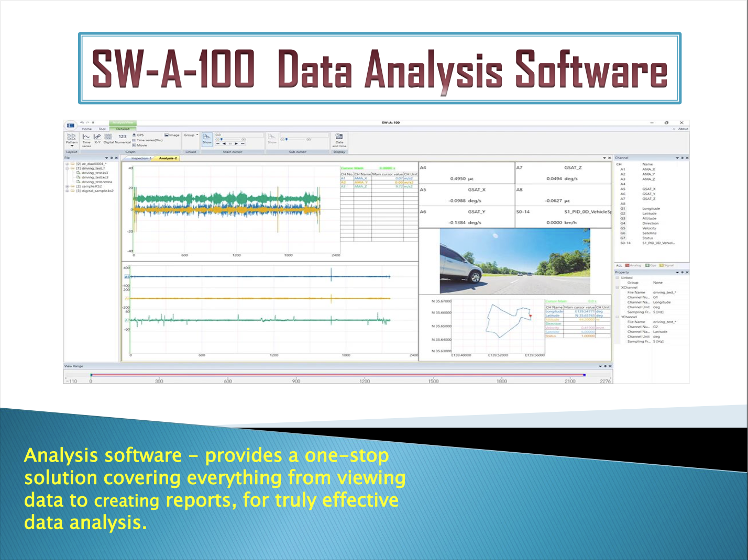Open the Channel panel options dropdown arrow
This screenshot has width=748, height=560.
coord(677,158)
